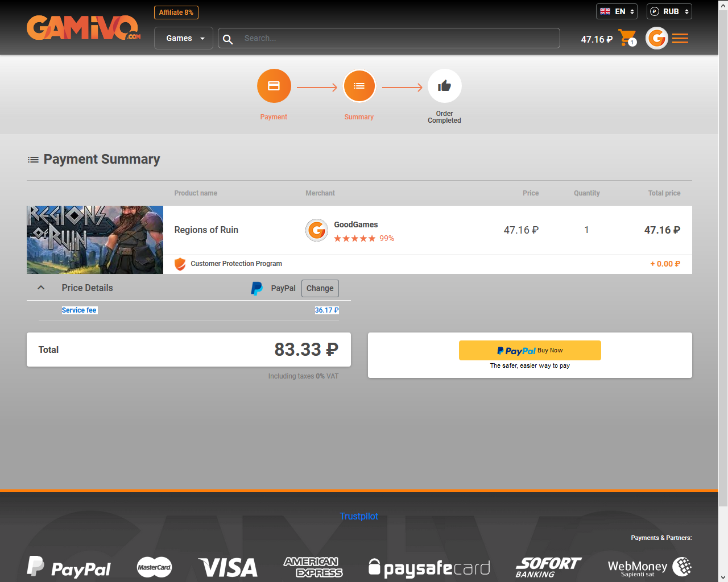728x582 pixels.
Task: Click the 83.33 ₽ total amount
Action: [x=307, y=350]
